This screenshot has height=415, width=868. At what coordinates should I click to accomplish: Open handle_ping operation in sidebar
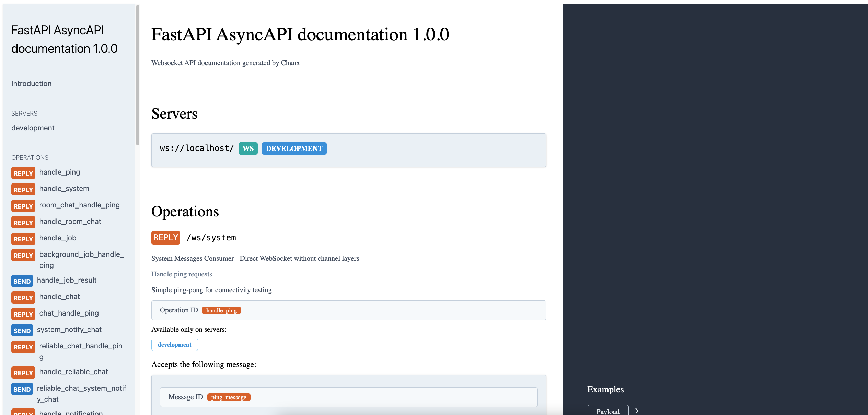pyautogui.click(x=60, y=172)
